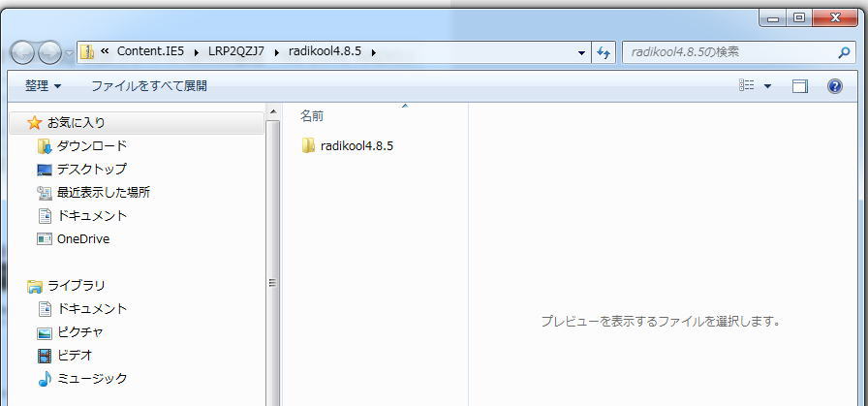Open arrow menu after radikool4.8.5 breadcrumb
This screenshot has height=406, width=868.
pyautogui.click(x=374, y=52)
